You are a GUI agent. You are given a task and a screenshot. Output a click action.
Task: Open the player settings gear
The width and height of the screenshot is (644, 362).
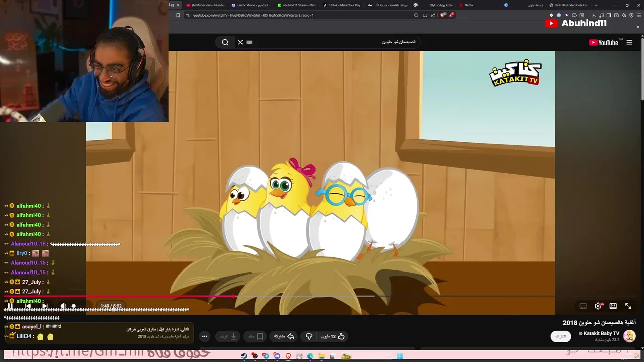[598, 306]
